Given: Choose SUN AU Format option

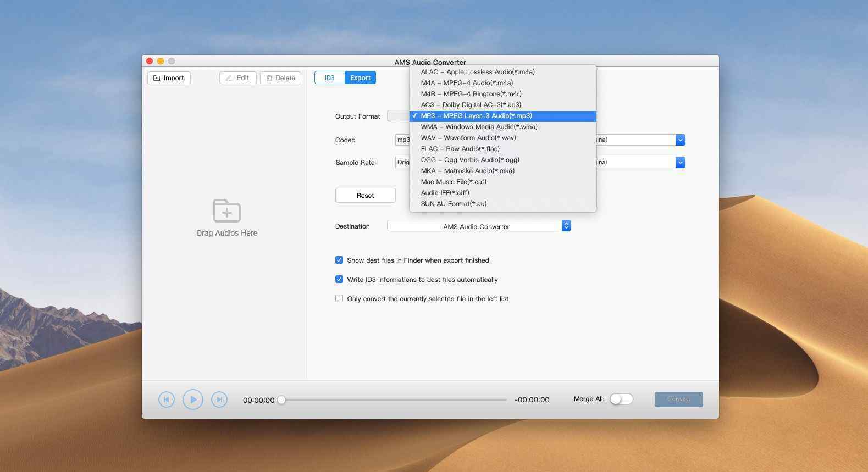Looking at the screenshot, I should pyautogui.click(x=503, y=204).
